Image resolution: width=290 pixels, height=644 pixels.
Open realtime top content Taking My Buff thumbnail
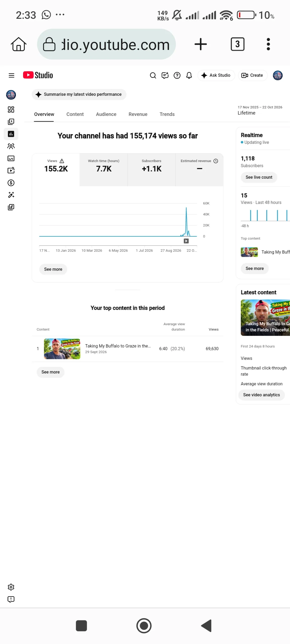(x=249, y=252)
